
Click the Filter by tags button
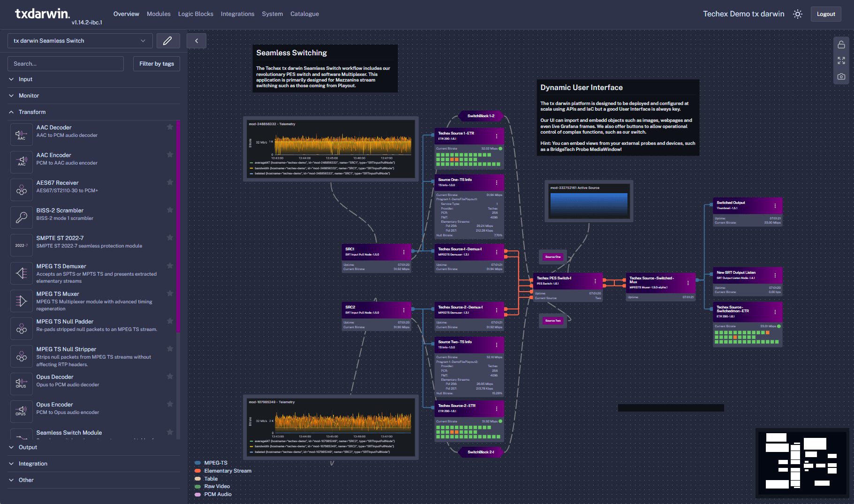156,64
